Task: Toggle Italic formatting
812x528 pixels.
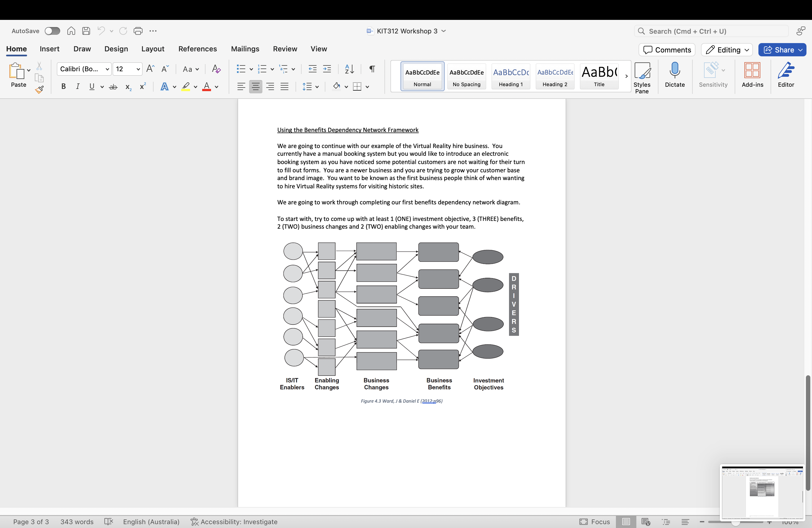Action: pyautogui.click(x=78, y=87)
